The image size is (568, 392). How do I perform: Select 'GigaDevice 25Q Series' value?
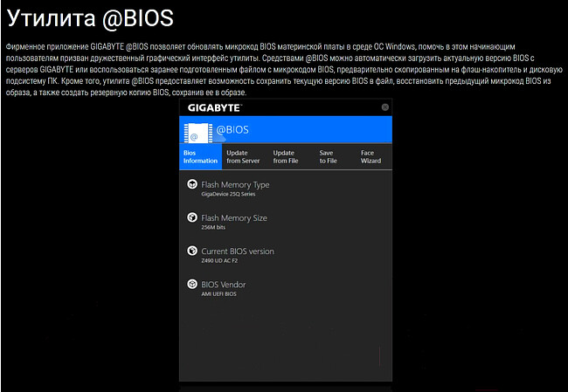click(x=228, y=194)
